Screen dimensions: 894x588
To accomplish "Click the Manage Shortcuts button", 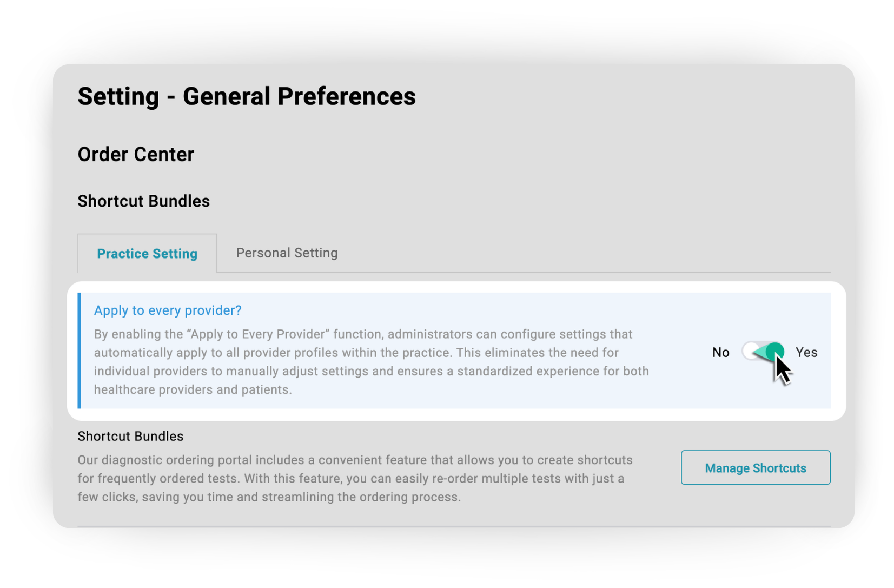I will (755, 468).
